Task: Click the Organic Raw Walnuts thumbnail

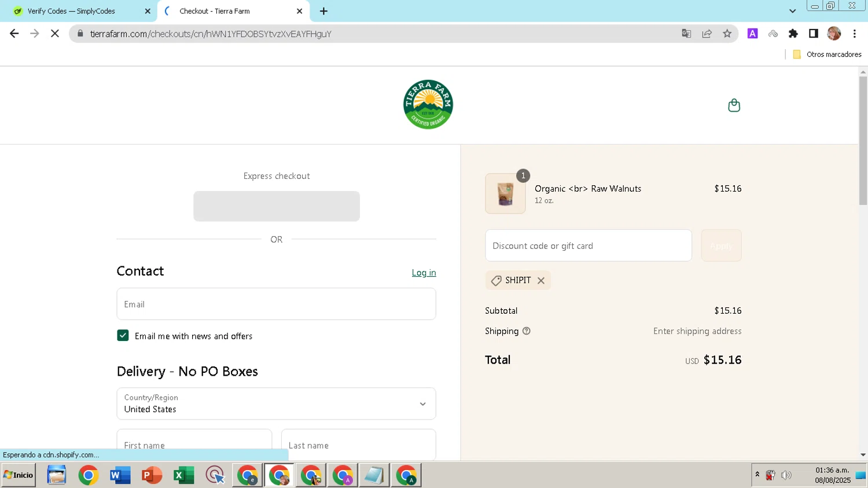Action: coord(505,194)
